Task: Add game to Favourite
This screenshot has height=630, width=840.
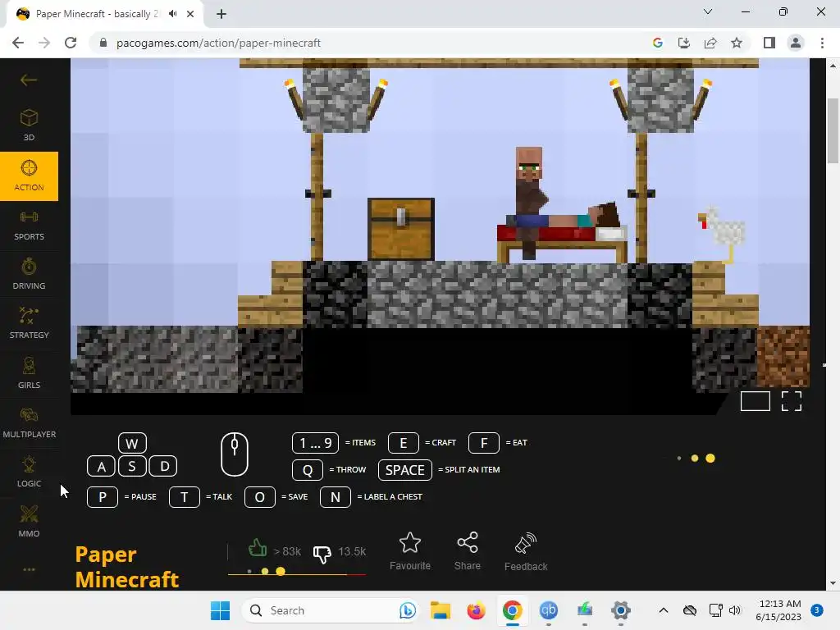Action: click(410, 552)
